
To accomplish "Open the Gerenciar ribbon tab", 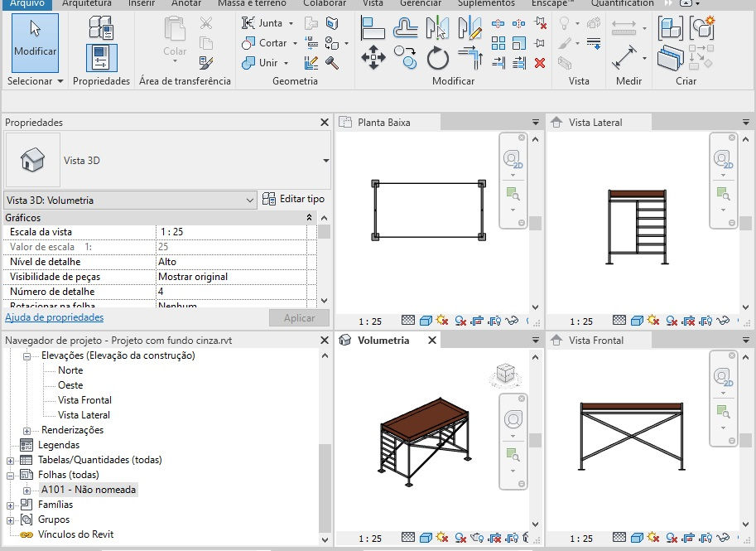I will click(x=421, y=4).
